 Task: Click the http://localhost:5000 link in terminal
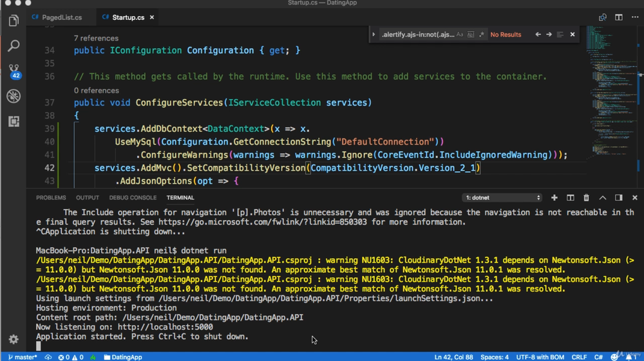pos(165,327)
